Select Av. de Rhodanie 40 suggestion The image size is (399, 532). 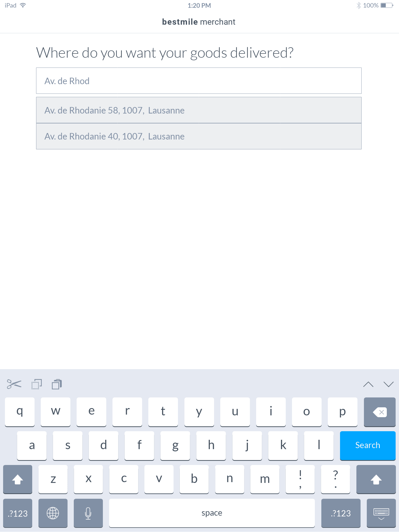[x=199, y=136]
